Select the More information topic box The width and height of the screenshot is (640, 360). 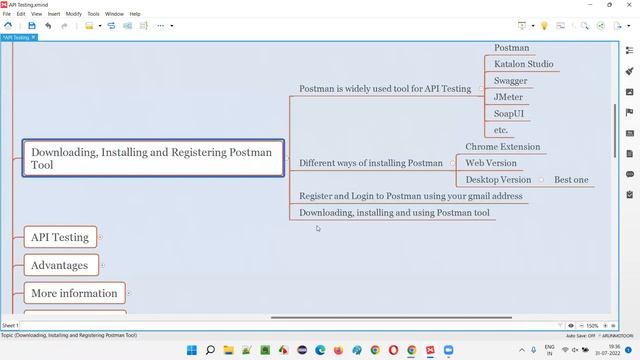(75, 293)
